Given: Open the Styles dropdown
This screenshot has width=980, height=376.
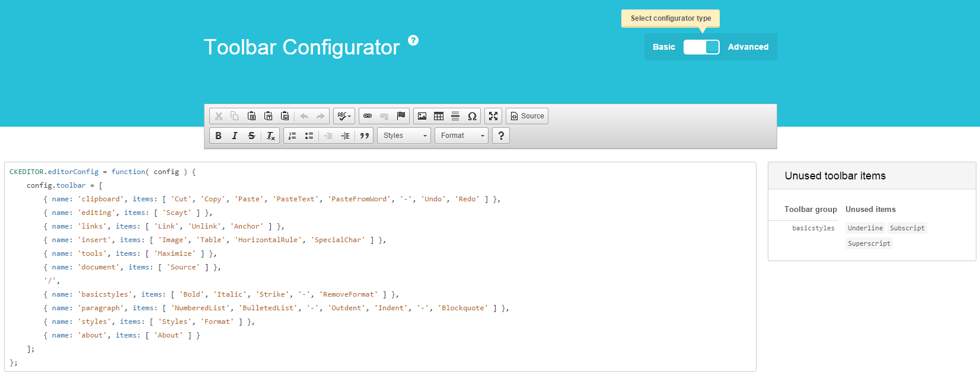Looking at the screenshot, I should coord(404,136).
